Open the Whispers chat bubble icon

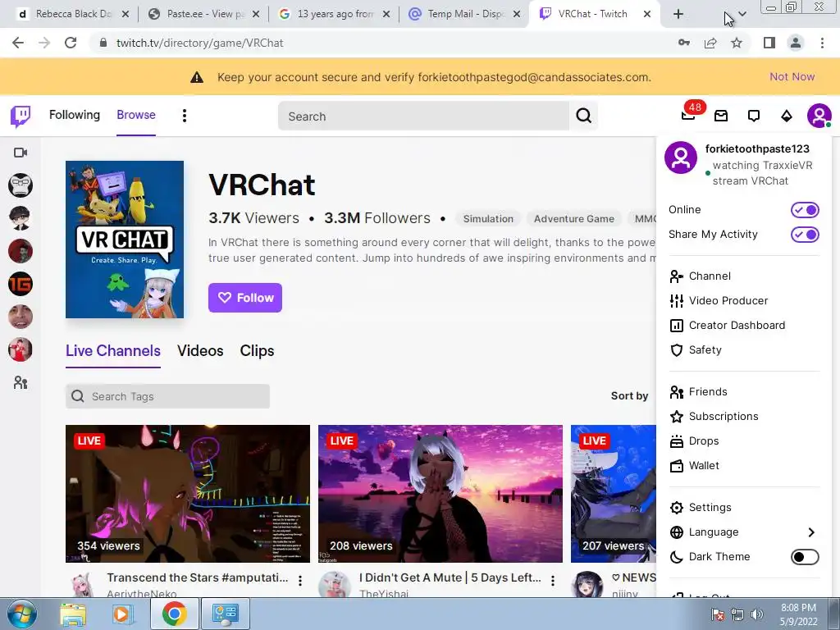pyautogui.click(x=754, y=116)
